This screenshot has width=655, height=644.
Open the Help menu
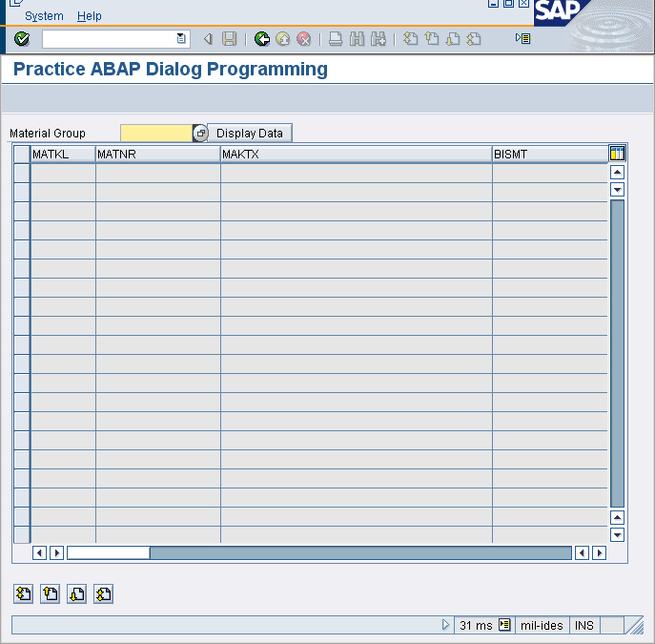click(89, 16)
